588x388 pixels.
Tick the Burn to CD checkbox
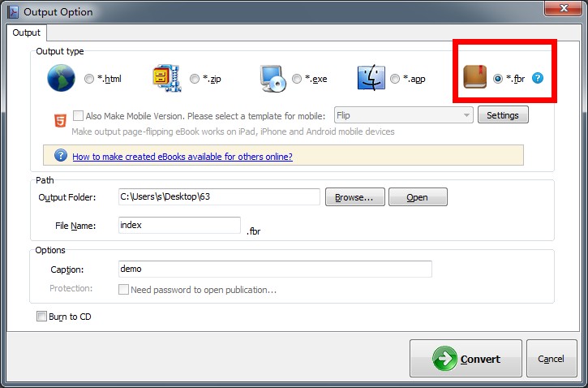pos(41,317)
